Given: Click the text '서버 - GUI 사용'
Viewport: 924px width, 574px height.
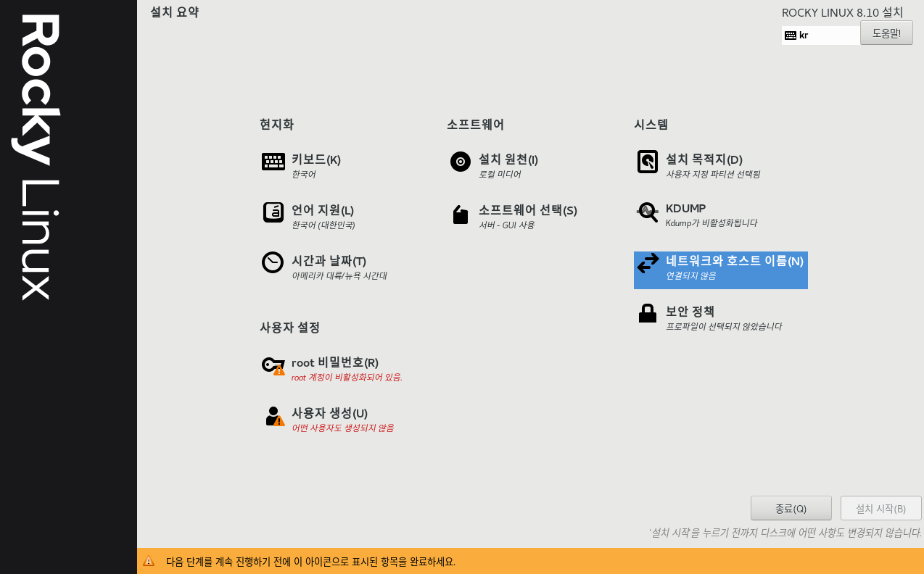Looking at the screenshot, I should coord(506,225).
